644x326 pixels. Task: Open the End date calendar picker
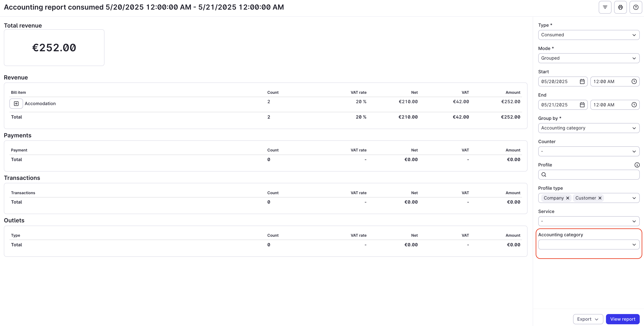point(582,105)
